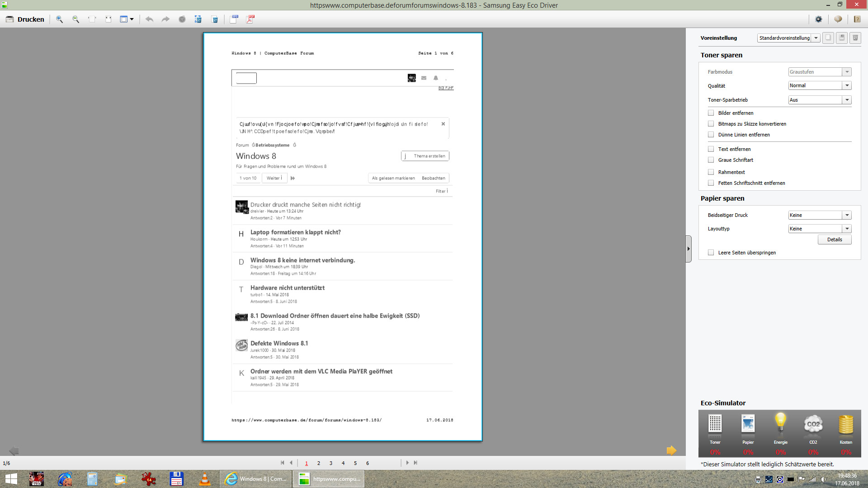The image size is (868, 488).
Task: Export the preview as PDF
Action: point(250,19)
